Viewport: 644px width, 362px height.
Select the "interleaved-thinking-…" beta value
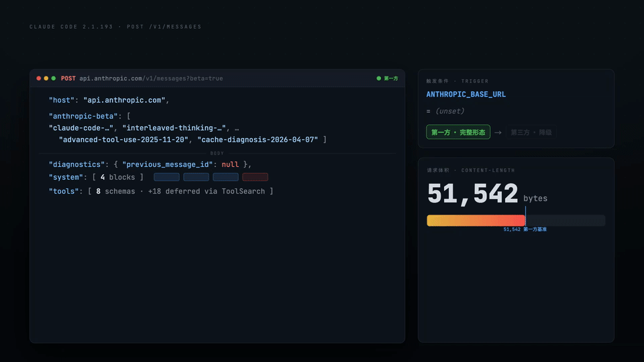pos(174,128)
